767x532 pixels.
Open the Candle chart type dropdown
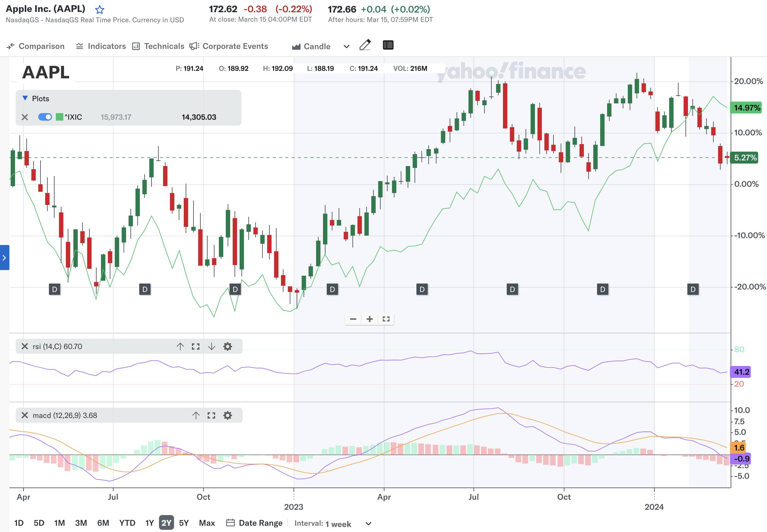pyautogui.click(x=346, y=46)
